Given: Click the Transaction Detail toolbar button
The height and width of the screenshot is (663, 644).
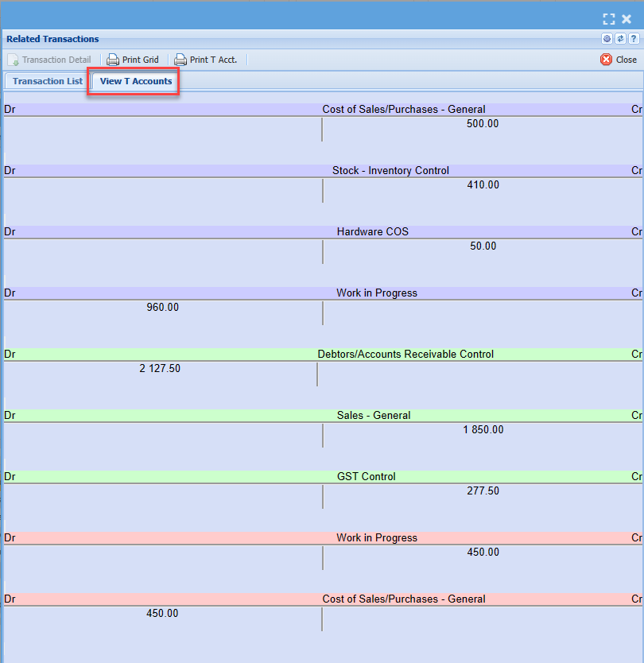Looking at the screenshot, I should [x=49, y=60].
